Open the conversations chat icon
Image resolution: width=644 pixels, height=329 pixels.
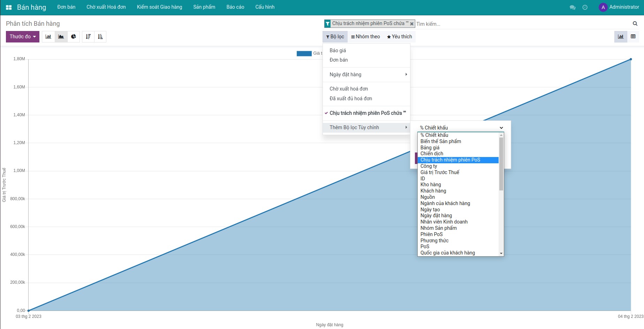(572, 7)
